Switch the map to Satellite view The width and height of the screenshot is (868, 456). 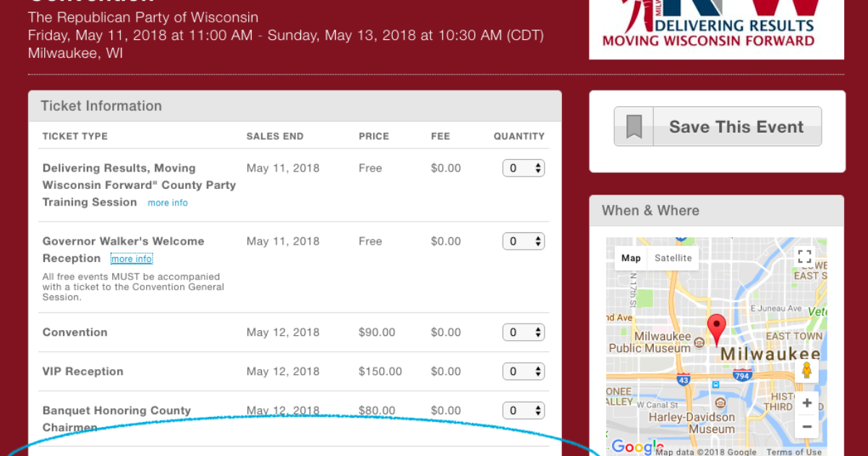[x=673, y=258]
